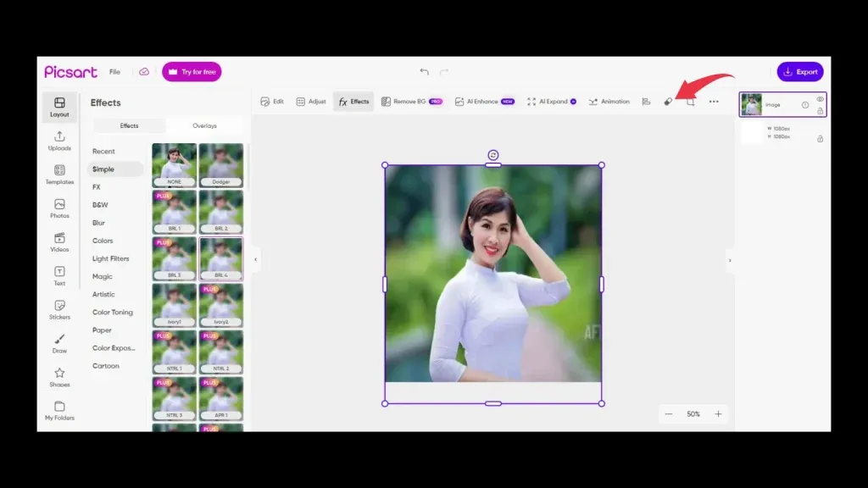Click the Export button
868x488 pixels.
800,72
